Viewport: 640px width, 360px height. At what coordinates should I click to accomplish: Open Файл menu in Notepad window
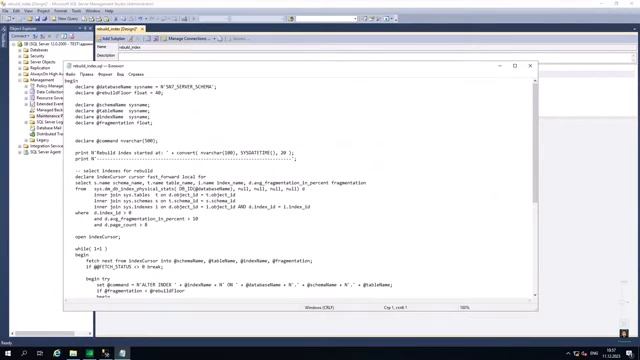point(70,75)
